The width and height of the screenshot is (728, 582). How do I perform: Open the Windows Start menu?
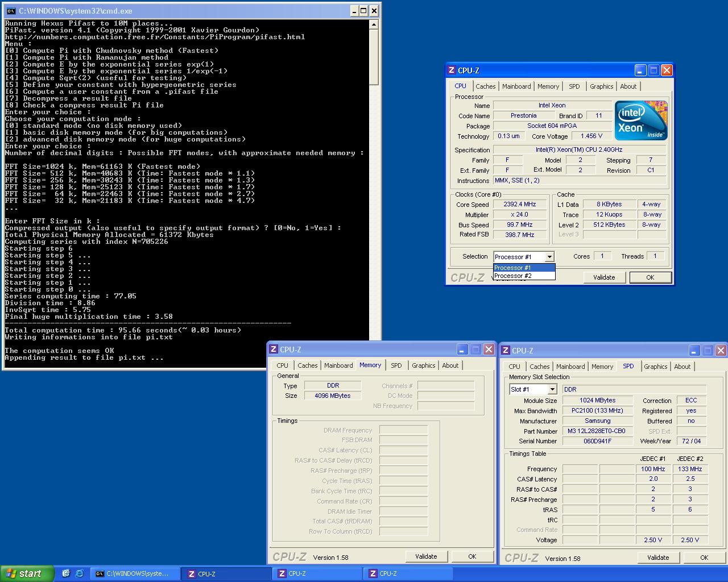[27, 573]
